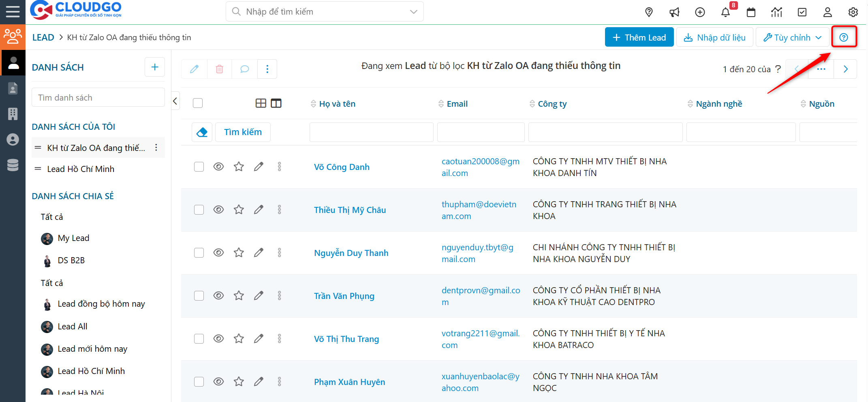Select the Lead Hồ Chí Minh list
Viewport: 868px width, 402px height.
[81, 169]
